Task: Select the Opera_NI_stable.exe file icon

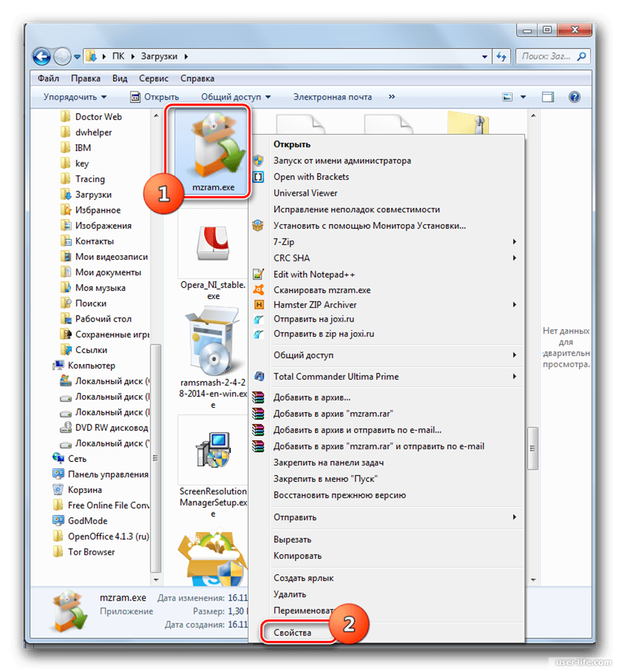Action: click(213, 243)
